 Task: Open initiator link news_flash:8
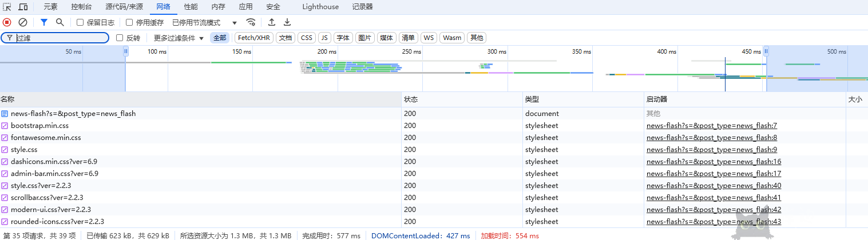(712, 138)
